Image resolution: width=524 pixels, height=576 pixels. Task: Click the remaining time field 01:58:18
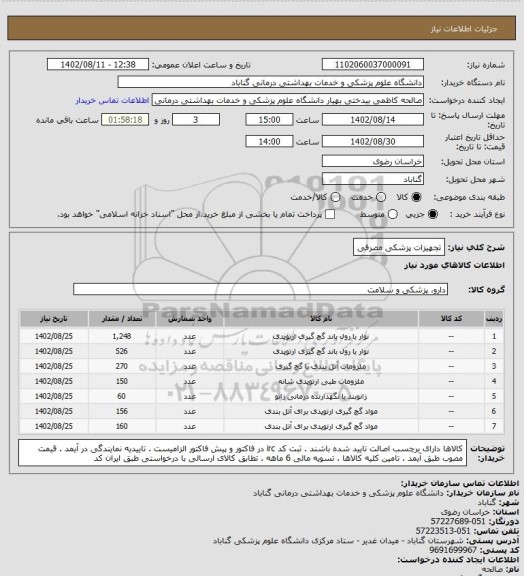tap(125, 120)
